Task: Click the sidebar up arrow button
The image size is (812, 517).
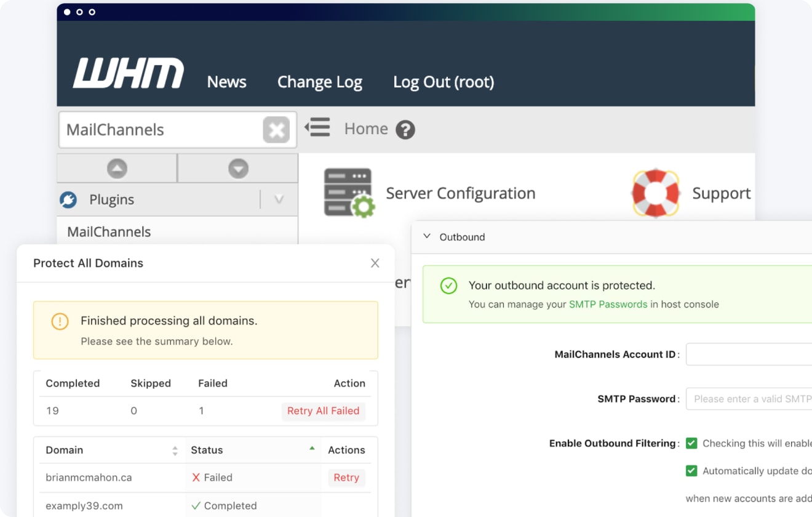Action: click(117, 168)
